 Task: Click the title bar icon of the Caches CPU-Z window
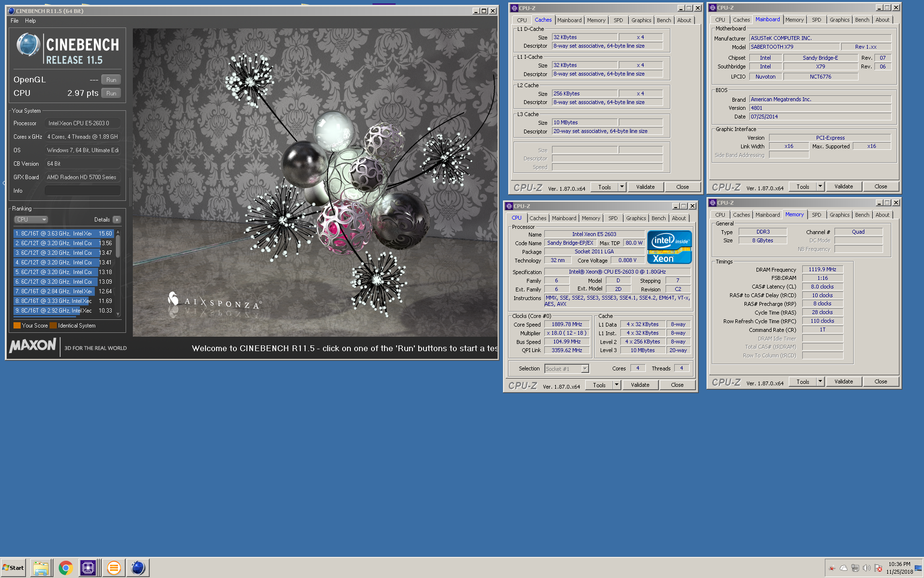[x=514, y=8]
